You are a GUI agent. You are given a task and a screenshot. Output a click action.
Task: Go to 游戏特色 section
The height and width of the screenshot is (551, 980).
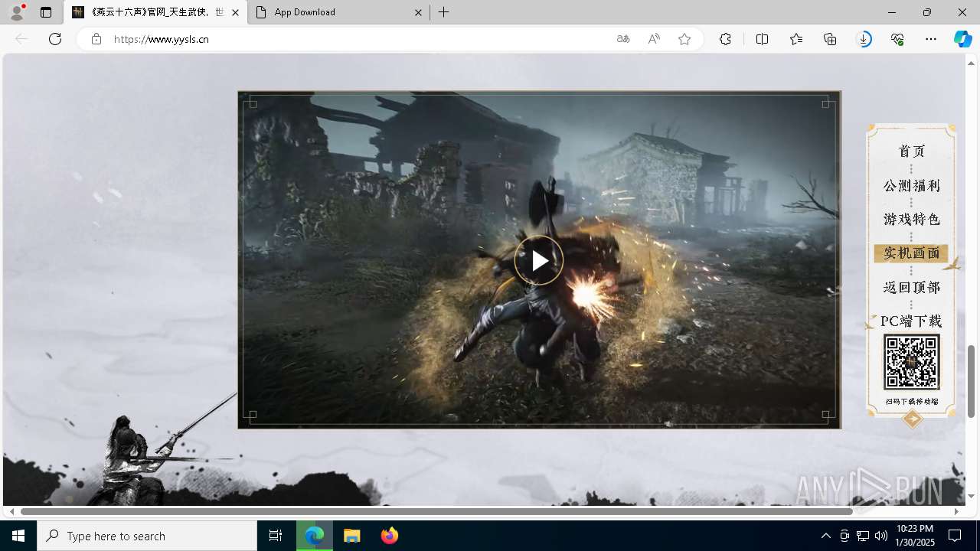(911, 220)
